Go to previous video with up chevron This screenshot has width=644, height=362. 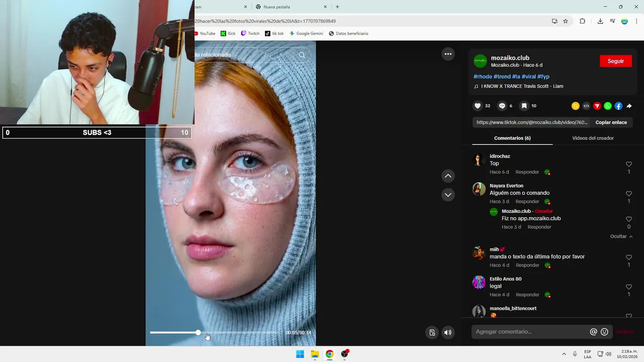(448, 176)
